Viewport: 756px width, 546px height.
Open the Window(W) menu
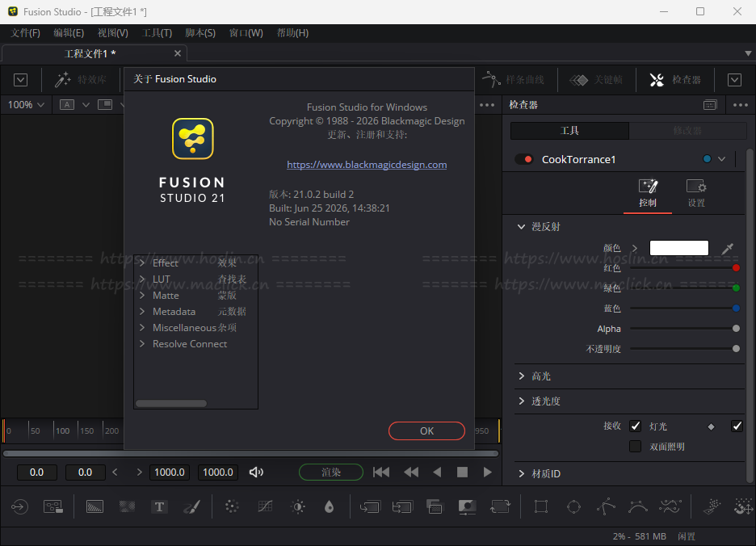pos(246,33)
